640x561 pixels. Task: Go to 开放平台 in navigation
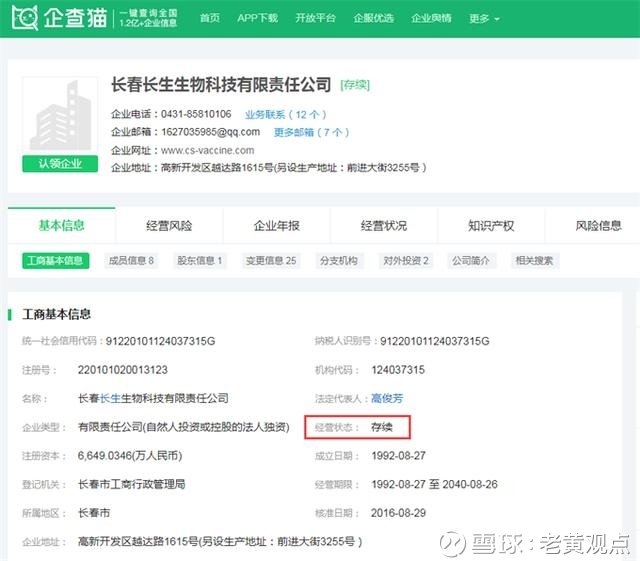tap(316, 18)
